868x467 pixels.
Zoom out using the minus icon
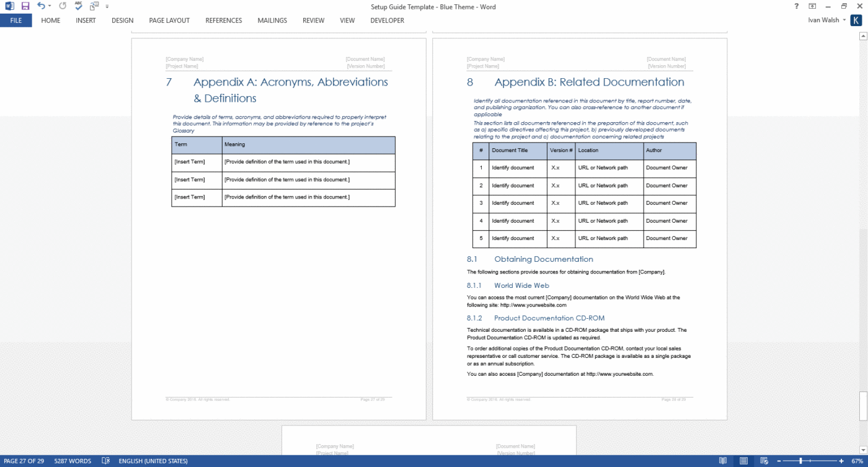(779, 461)
